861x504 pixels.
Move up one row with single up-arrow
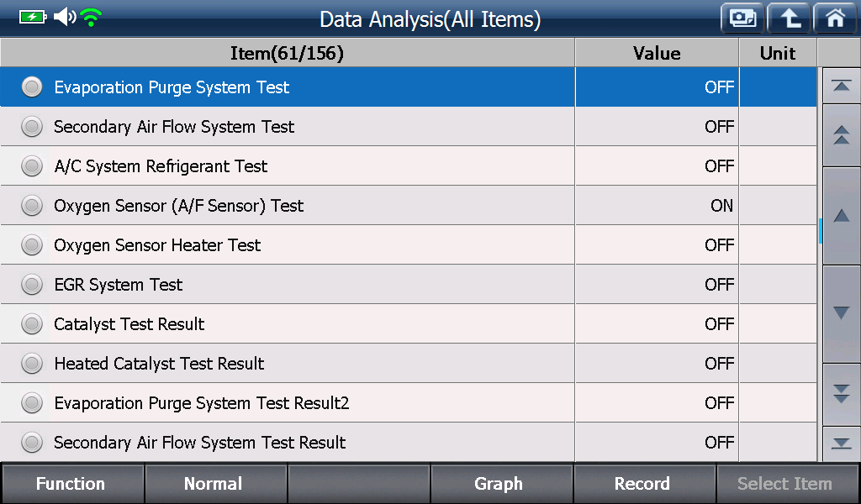pos(841,216)
